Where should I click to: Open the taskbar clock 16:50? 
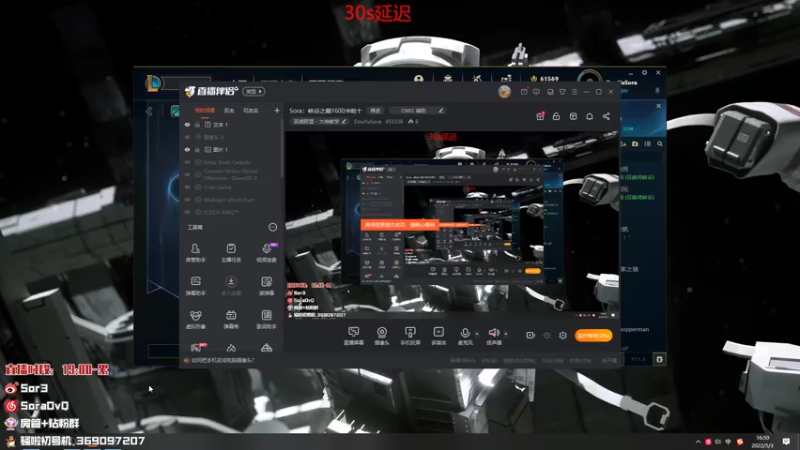pyautogui.click(x=762, y=441)
